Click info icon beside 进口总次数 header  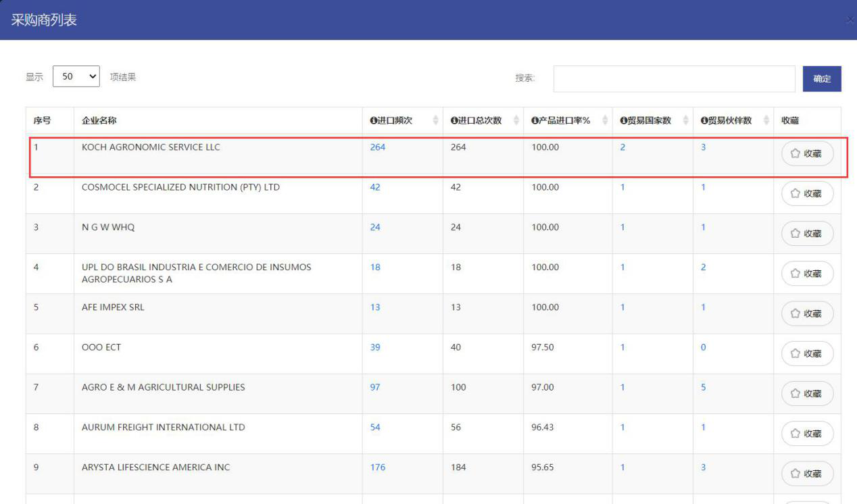[x=454, y=121]
